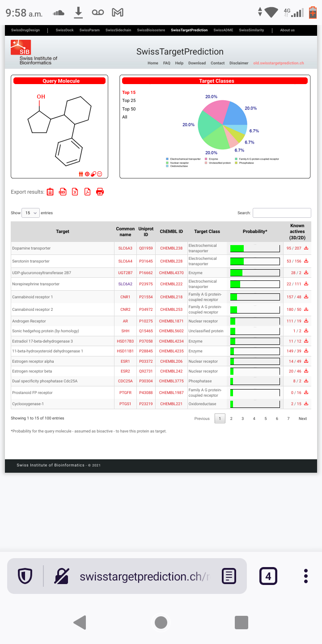Visit old.swisstargetprediction.ch link

coord(279,63)
